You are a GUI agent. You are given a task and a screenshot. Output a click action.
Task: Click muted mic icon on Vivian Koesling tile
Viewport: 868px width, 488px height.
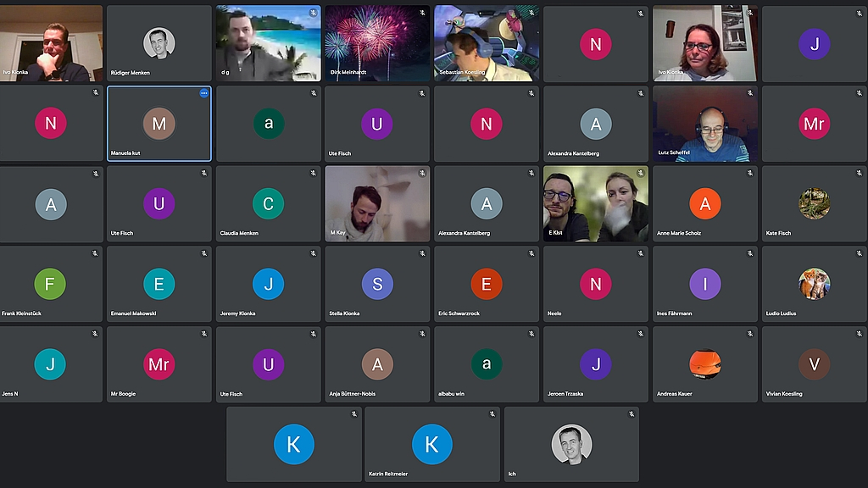pos(859,334)
